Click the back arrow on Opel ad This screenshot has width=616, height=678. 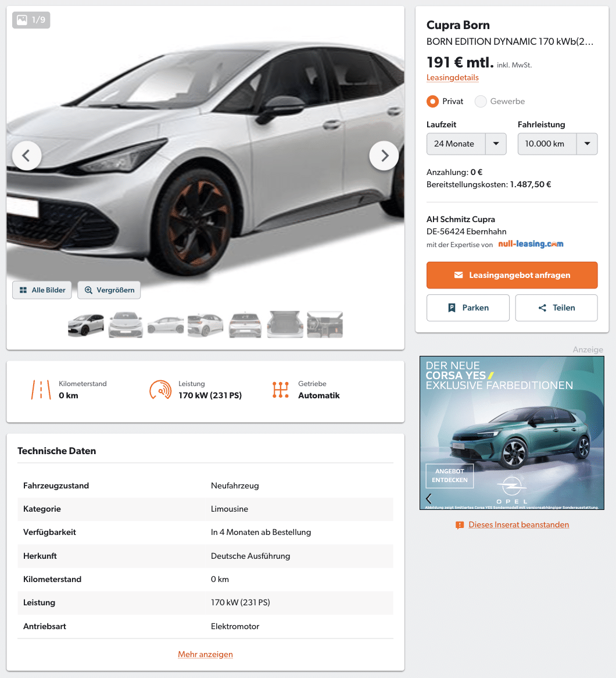tap(429, 498)
